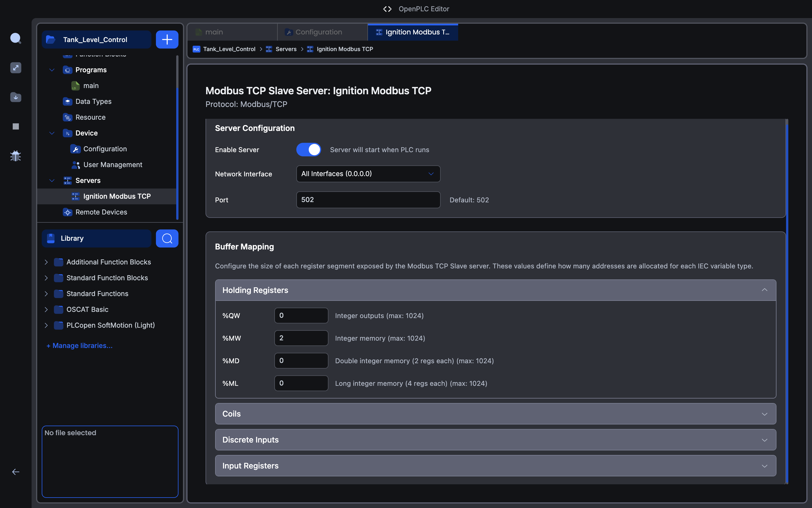812x508 pixels.
Task: Select the Ignition Modbus TCP server icon in the tree
Action: [x=76, y=196]
